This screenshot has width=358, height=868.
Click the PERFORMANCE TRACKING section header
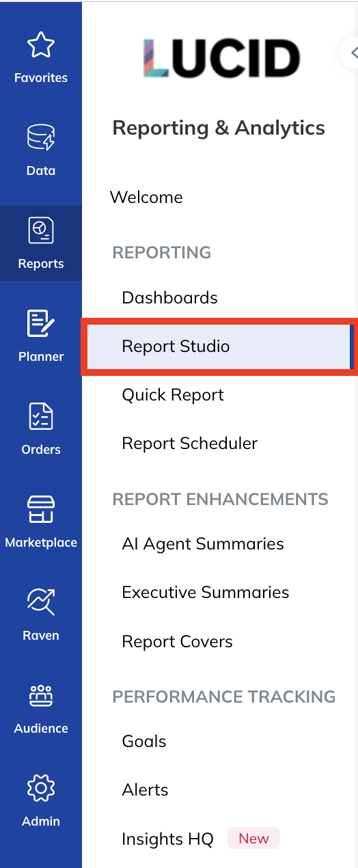(223, 697)
